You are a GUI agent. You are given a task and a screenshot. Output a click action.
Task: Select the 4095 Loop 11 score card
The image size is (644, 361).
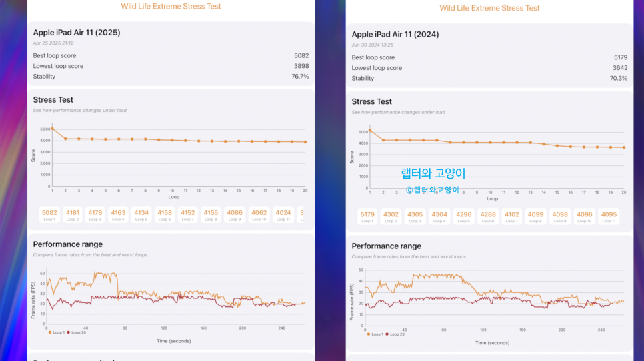coord(609,216)
